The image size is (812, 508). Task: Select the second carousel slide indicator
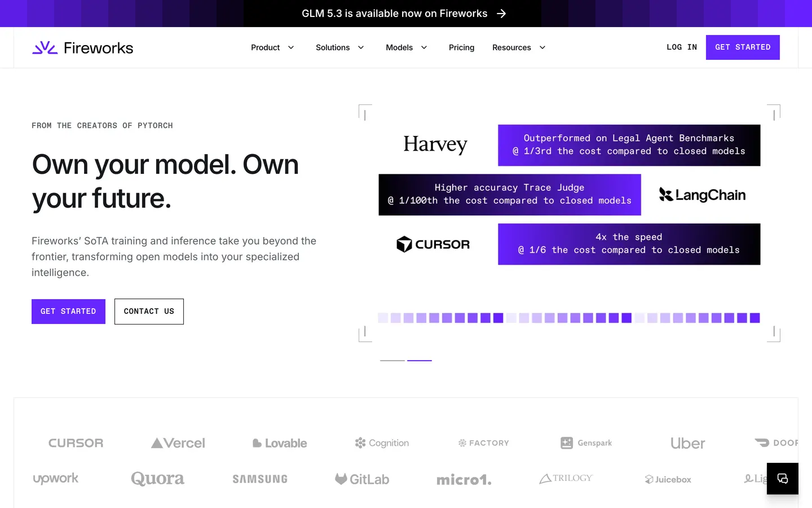coord(420,360)
